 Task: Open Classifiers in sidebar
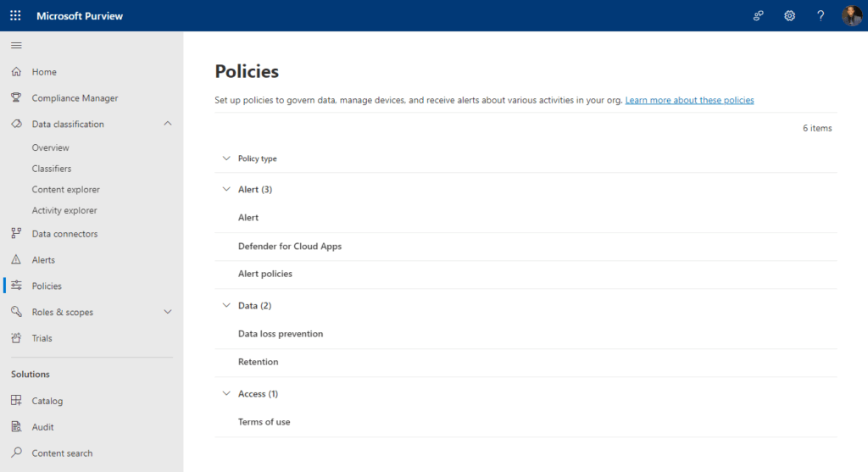click(x=52, y=169)
